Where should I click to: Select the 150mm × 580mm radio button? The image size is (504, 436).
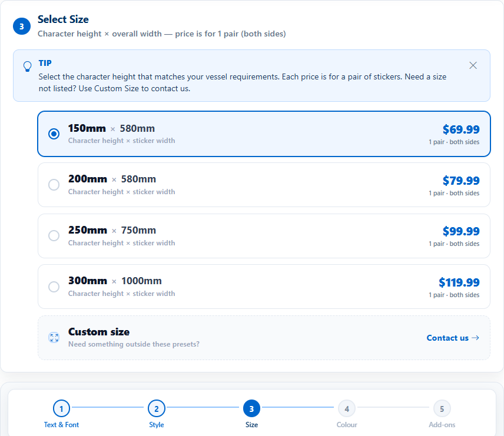(54, 134)
